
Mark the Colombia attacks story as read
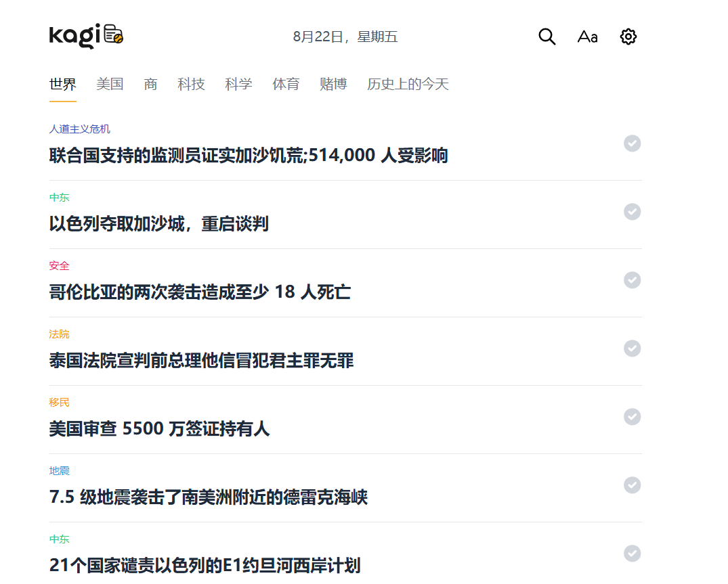(632, 280)
